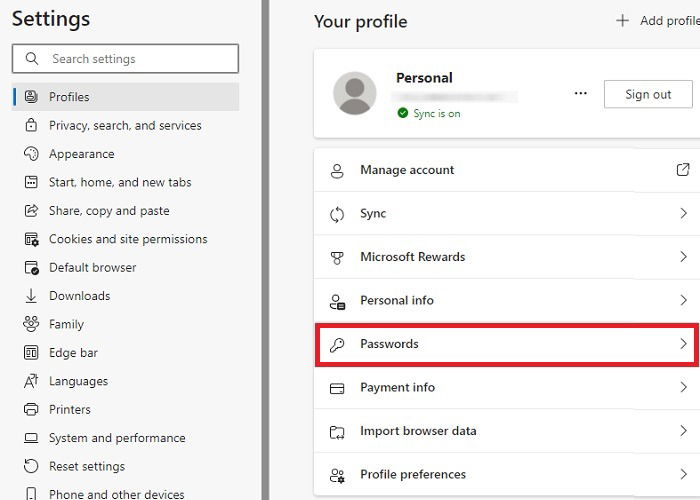Click the Payment info card icon

point(337,388)
